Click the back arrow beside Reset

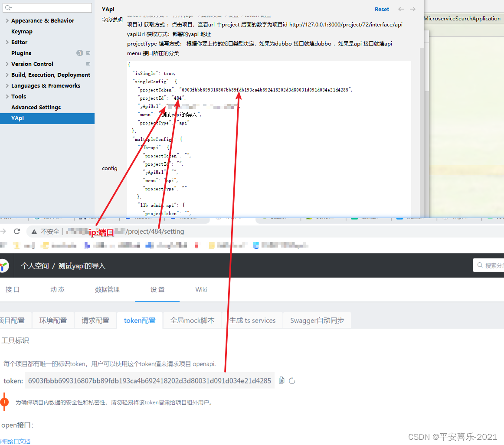click(401, 9)
